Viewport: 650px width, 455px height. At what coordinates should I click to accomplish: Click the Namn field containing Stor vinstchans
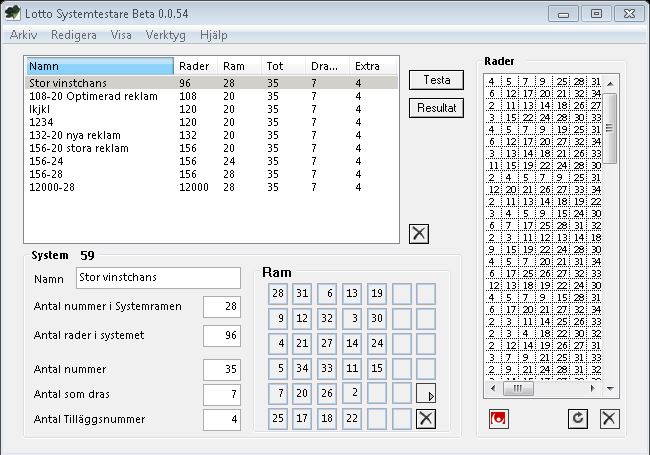[x=158, y=277]
